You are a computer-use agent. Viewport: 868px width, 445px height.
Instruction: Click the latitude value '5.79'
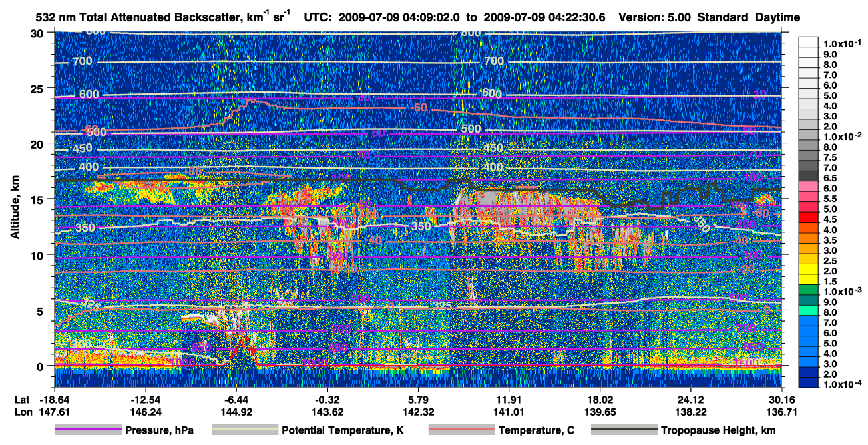pos(417,400)
